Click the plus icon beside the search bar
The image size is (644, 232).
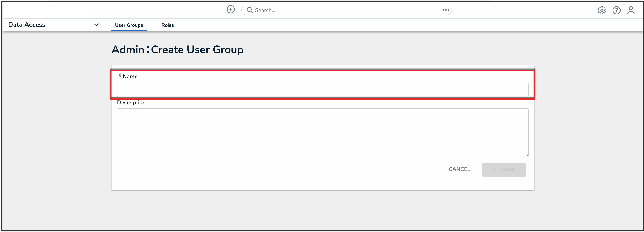[231, 9]
